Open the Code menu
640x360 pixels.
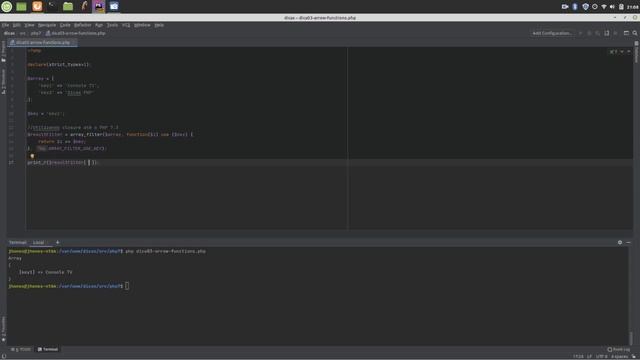(65, 25)
